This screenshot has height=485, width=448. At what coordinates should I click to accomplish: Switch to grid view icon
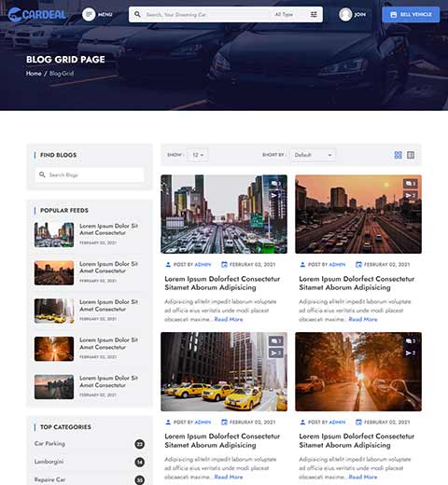click(398, 155)
